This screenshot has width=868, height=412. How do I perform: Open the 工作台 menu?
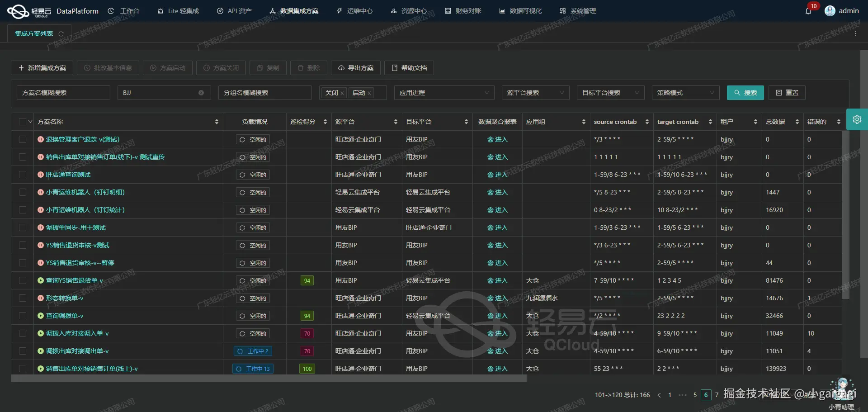click(124, 11)
